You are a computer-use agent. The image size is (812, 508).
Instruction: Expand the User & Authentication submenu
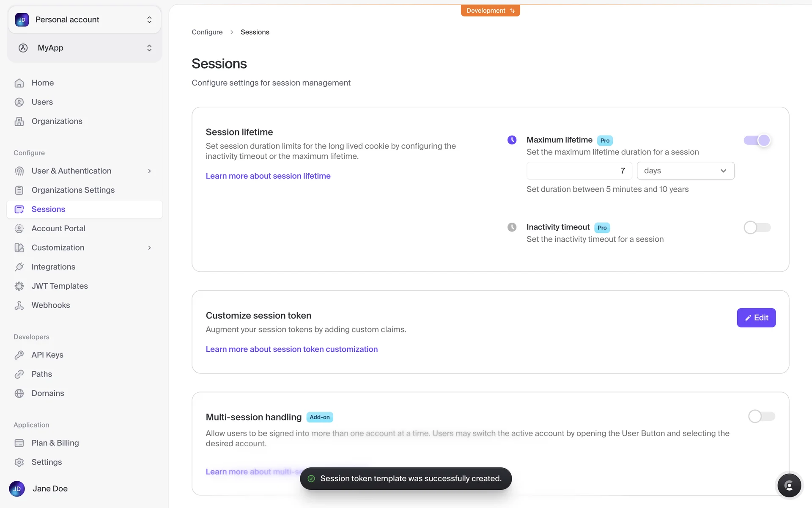149,171
